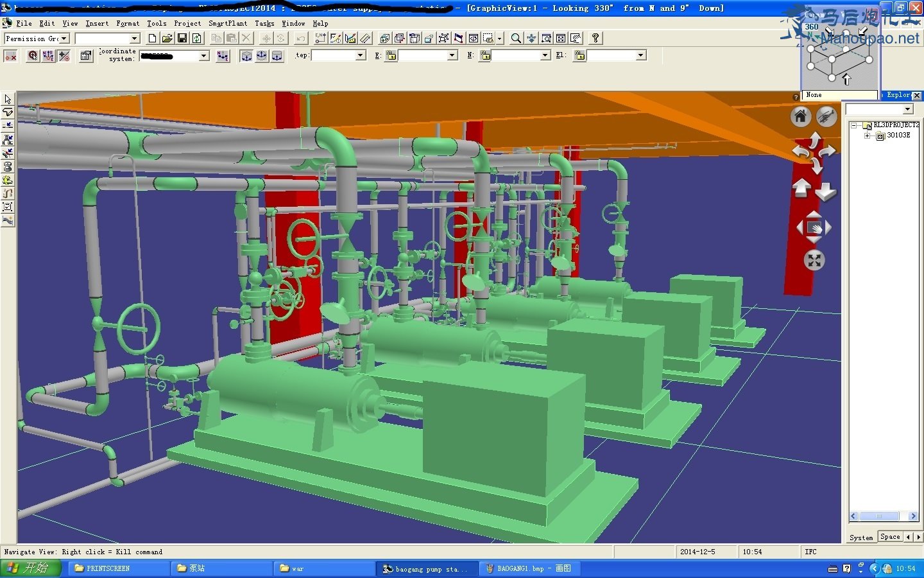924x578 pixels.
Task: Toggle the crosshair point icon in second toolbar
Action: 64,56
